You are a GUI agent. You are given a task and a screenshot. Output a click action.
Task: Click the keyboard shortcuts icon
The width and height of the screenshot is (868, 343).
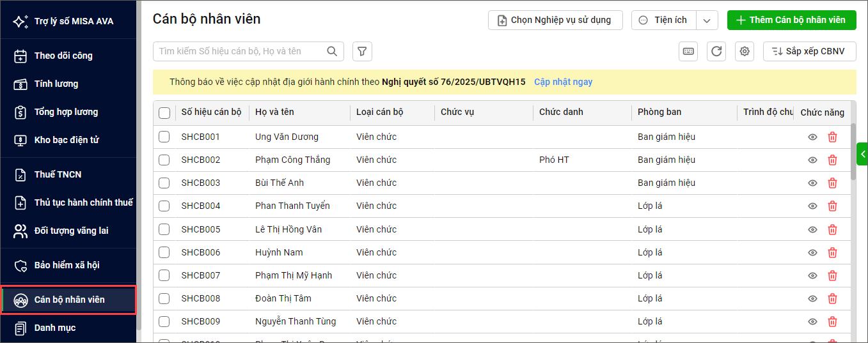tap(688, 52)
